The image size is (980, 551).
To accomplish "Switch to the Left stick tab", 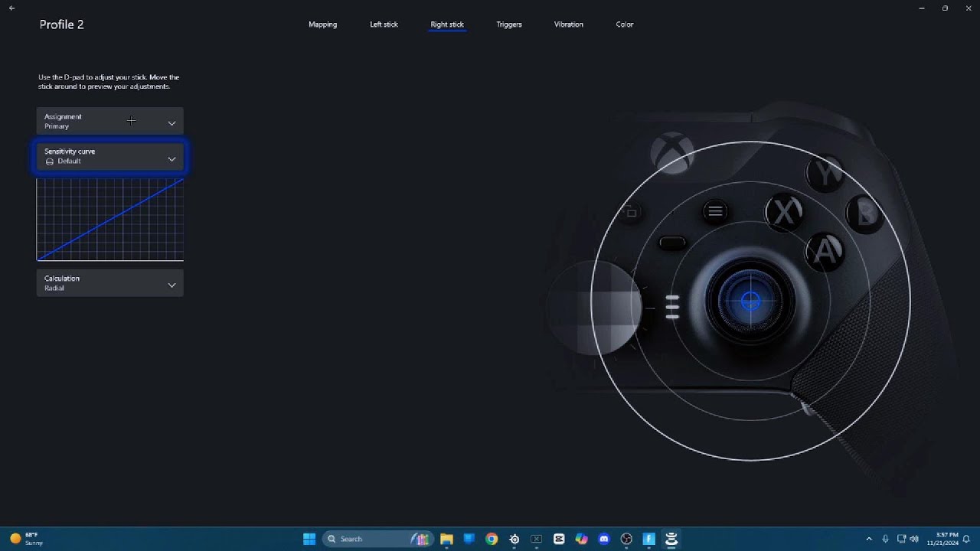I will [384, 24].
